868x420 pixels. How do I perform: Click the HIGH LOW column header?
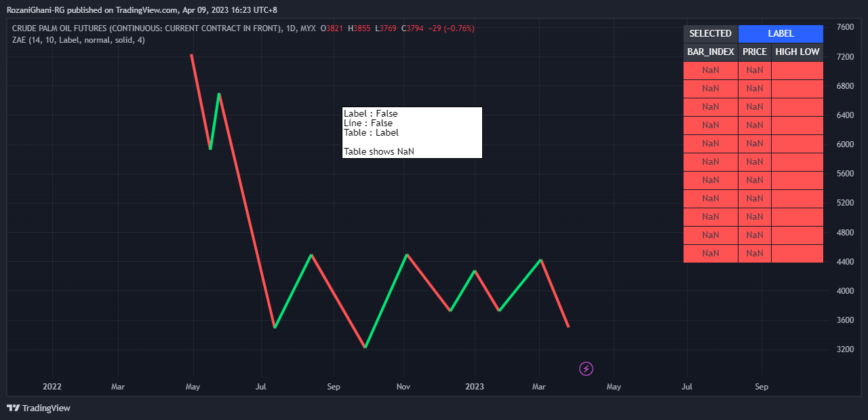click(797, 52)
